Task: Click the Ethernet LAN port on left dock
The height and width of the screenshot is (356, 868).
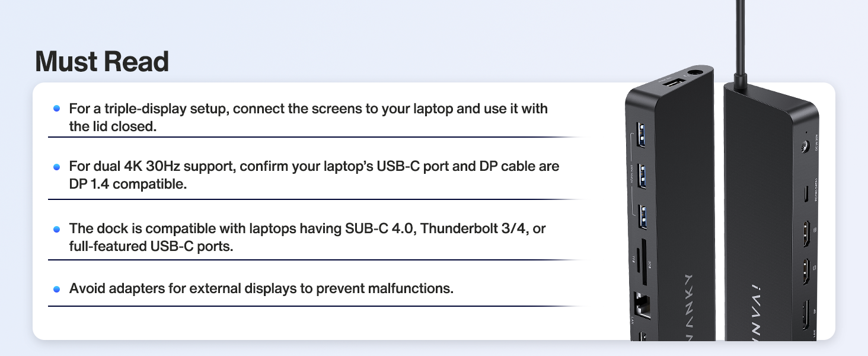Action: [642, 307]
